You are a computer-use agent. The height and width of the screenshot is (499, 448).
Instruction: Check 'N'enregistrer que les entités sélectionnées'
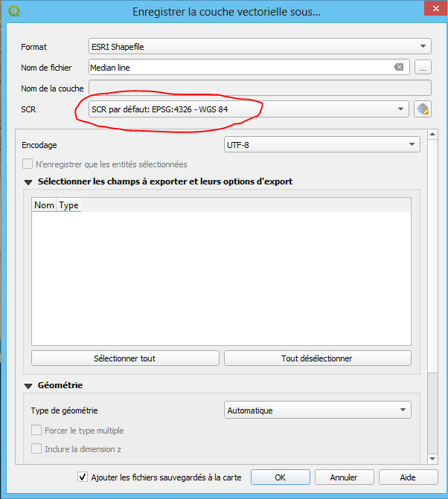[28, 164]
